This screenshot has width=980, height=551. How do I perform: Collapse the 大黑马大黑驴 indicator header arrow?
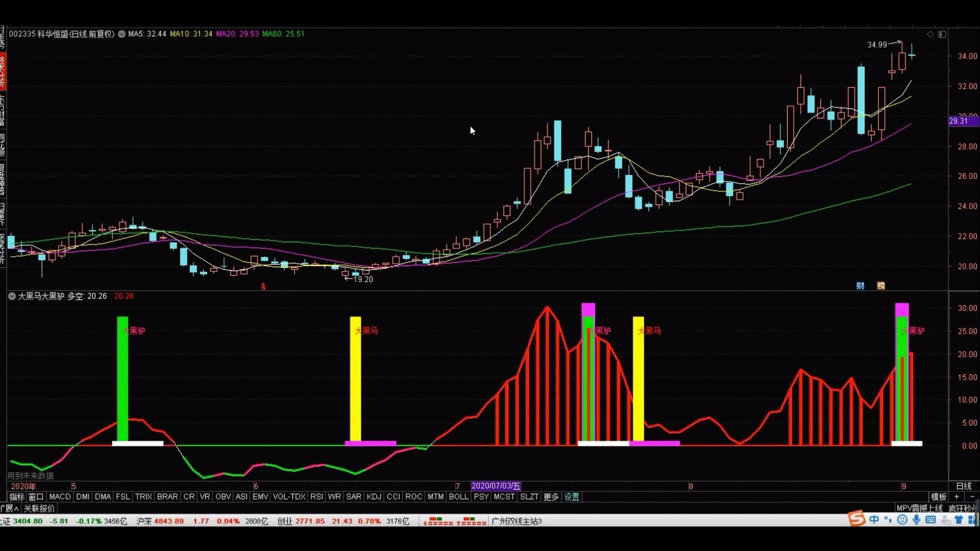(x=12, y=296)
